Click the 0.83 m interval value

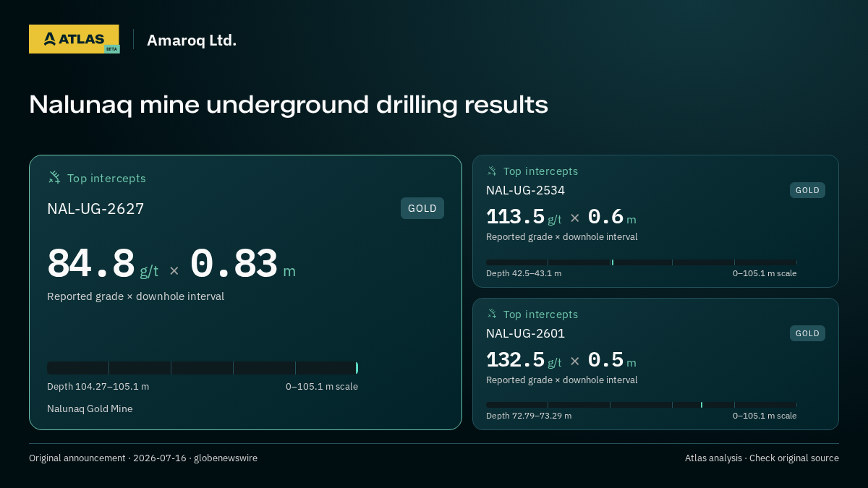pos(243,265)
